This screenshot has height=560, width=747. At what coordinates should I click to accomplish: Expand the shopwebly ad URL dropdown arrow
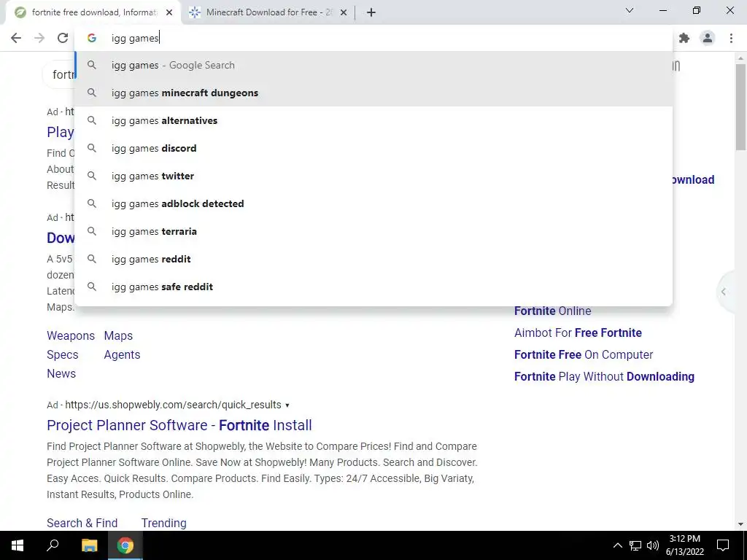click(287, 405)
